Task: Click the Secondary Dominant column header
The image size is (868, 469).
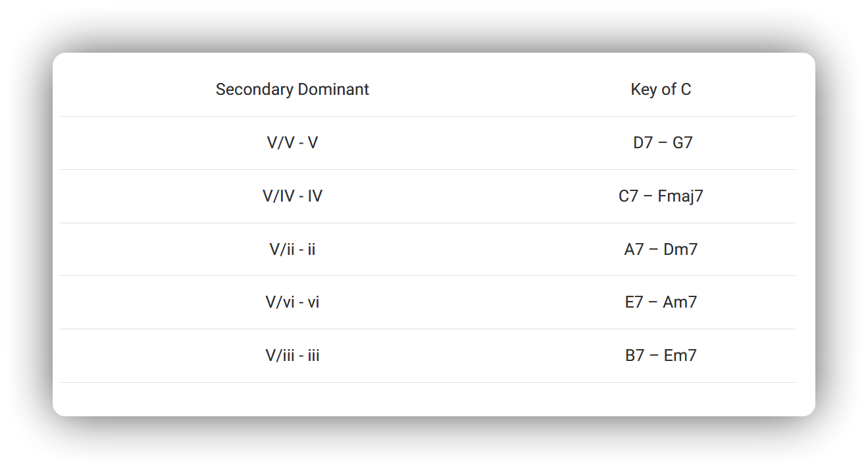Action: [x=292, y=90]
